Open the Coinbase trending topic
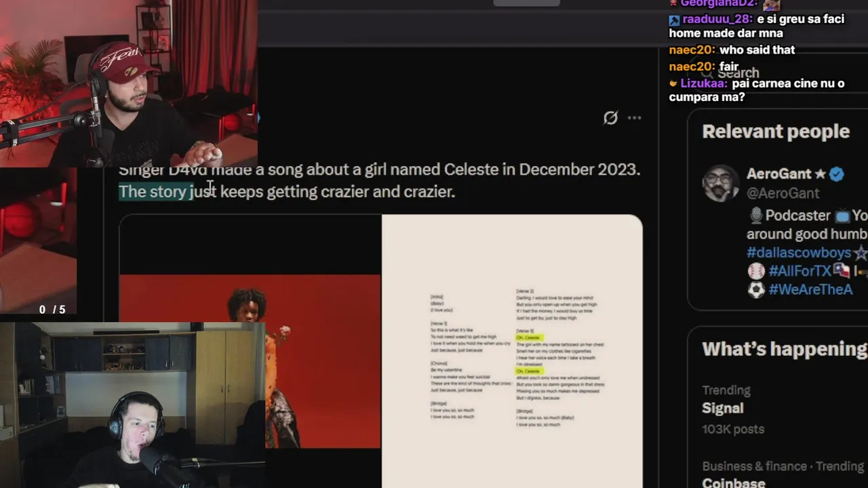 pyautogui.click(x=733, y=483)
